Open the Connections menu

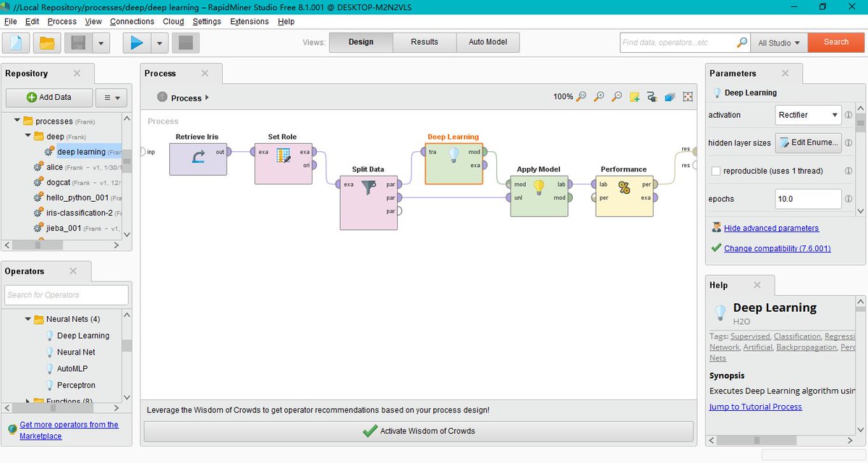click(132, 21)
